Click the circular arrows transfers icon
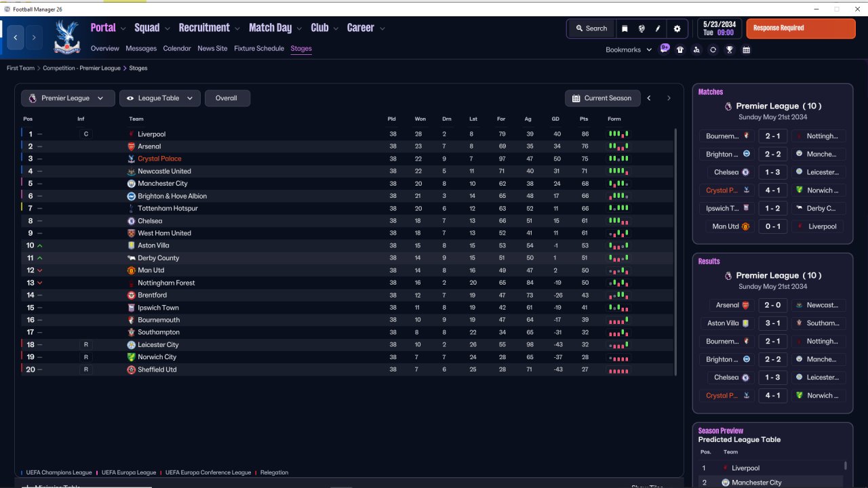This screenshot has width=868, height=488. coord(713,49)
